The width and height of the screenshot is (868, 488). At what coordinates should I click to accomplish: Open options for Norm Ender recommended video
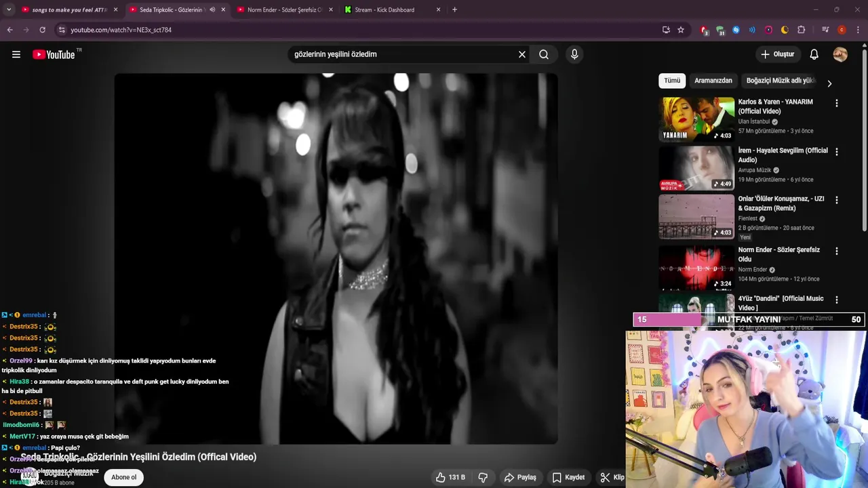pyautogui.click(x=836, y=251)
